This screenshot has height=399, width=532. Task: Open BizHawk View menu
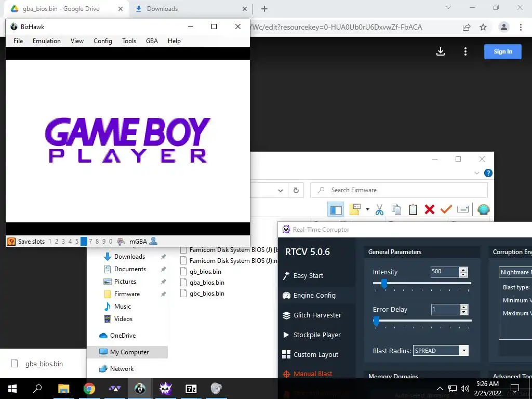[x=77, y=41]
